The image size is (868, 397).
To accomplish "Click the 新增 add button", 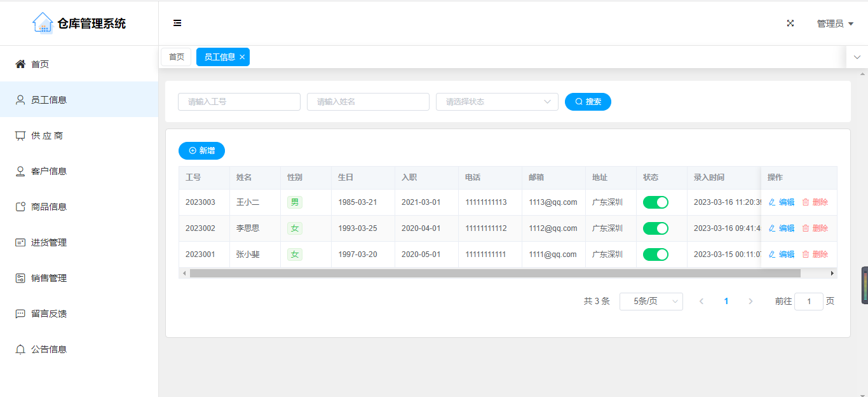I will click(x=201, y=151).
